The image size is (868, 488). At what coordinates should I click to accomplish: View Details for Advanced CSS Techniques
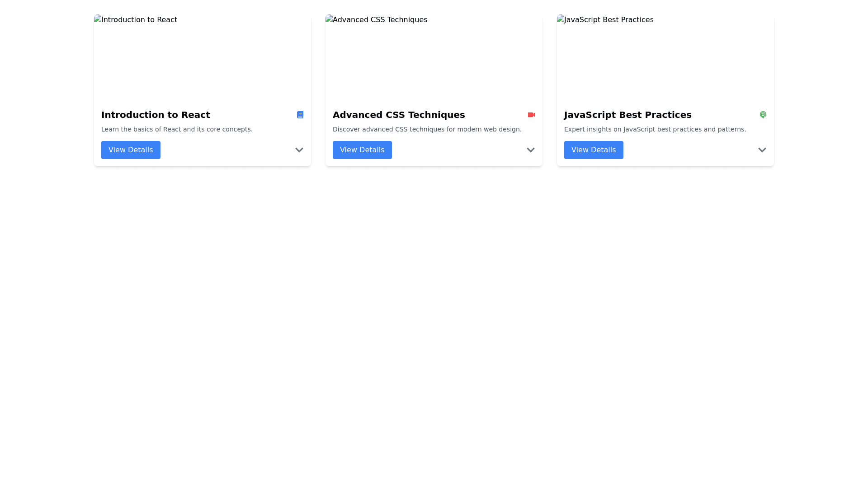click(362, 150)
